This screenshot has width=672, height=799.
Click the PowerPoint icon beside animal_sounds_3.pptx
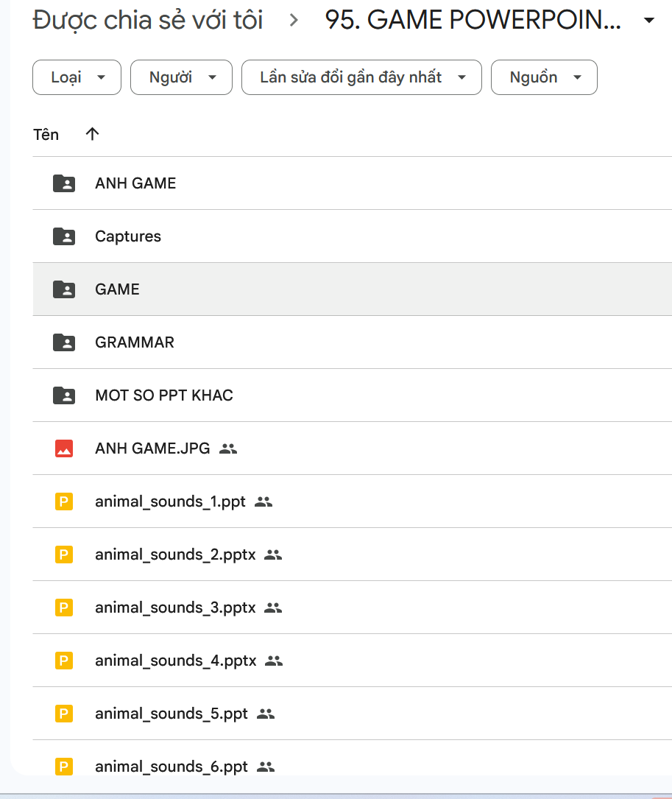(x=64, y=608)
